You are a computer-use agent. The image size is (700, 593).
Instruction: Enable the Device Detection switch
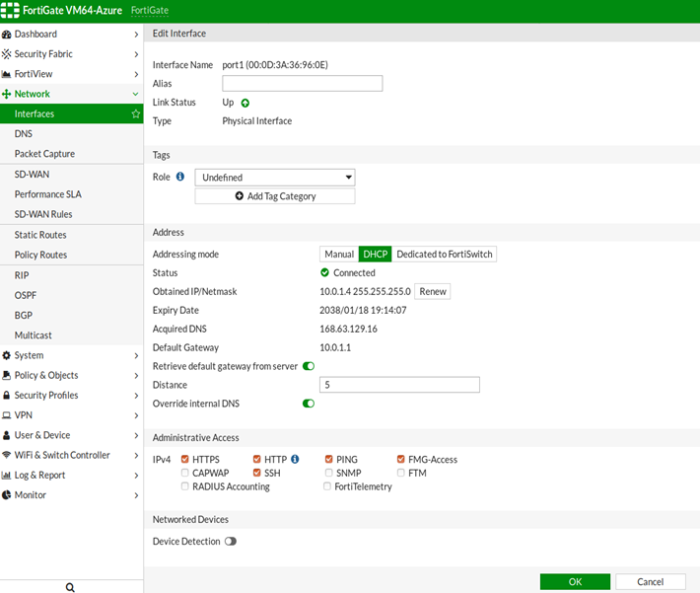tap(231, 541)
